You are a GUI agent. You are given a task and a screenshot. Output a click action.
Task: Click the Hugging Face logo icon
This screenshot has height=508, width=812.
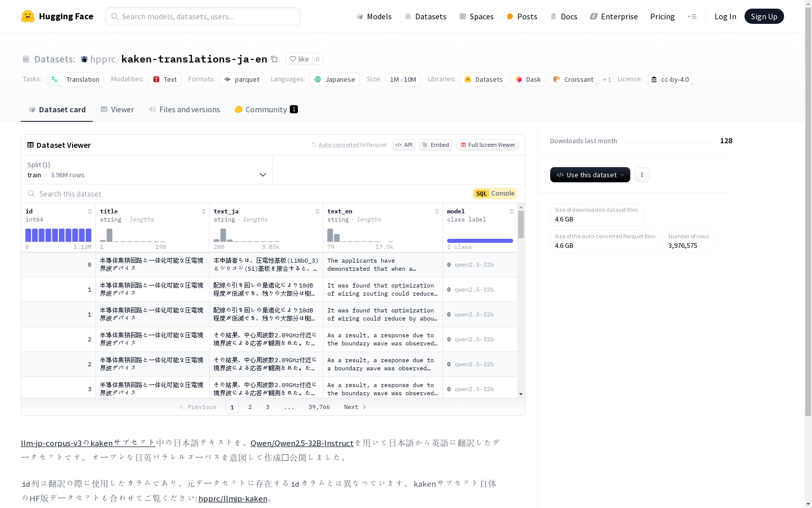click(x=28, y=16)
